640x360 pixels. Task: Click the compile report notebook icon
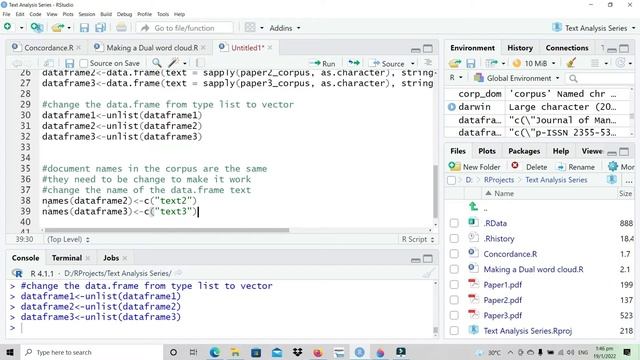(200, 63)
